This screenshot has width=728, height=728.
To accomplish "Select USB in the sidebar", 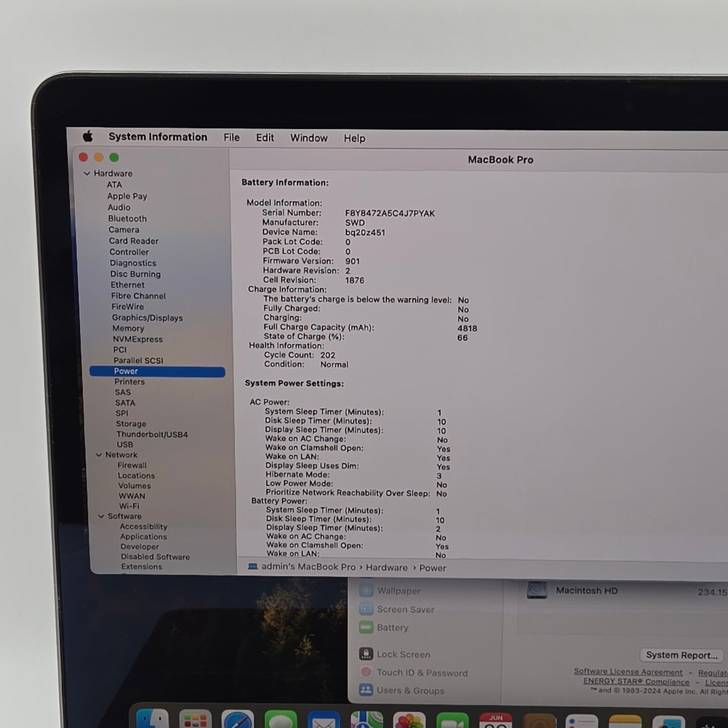I will (125, 444).
